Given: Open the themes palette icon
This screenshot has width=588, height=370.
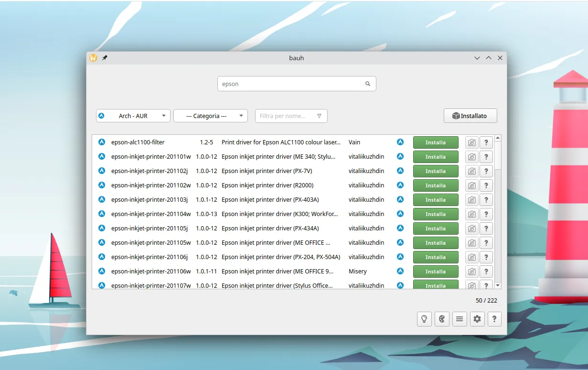Looking at the screenshot, I should [x=442, y=319].
